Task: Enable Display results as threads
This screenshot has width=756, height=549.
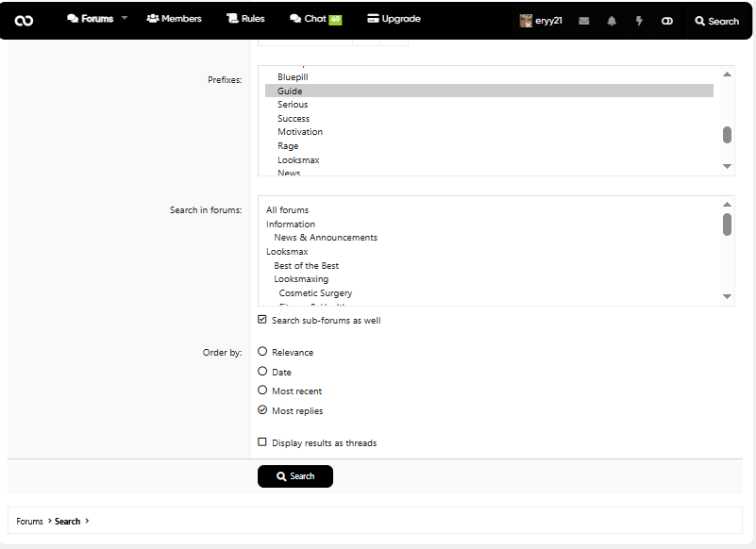Action: pos(261,442)
